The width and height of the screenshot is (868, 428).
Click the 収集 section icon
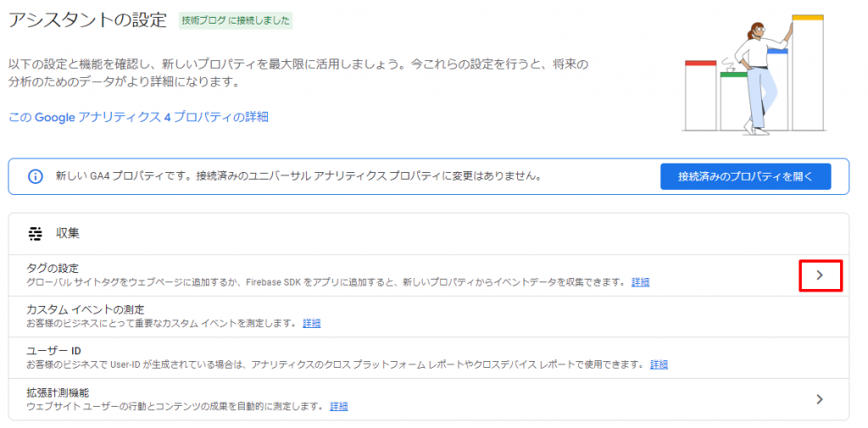(x=35, y=234)
